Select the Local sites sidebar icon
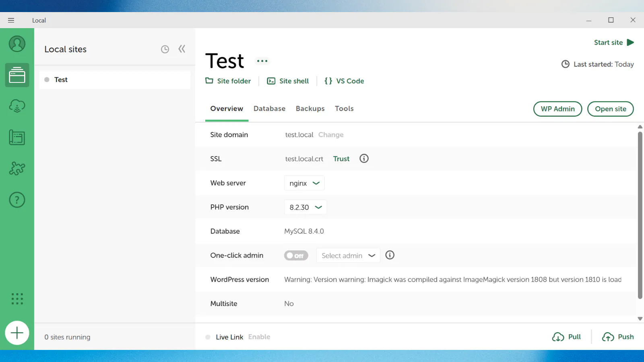Screen dimensions: 644x362 (x=17, y=75)
